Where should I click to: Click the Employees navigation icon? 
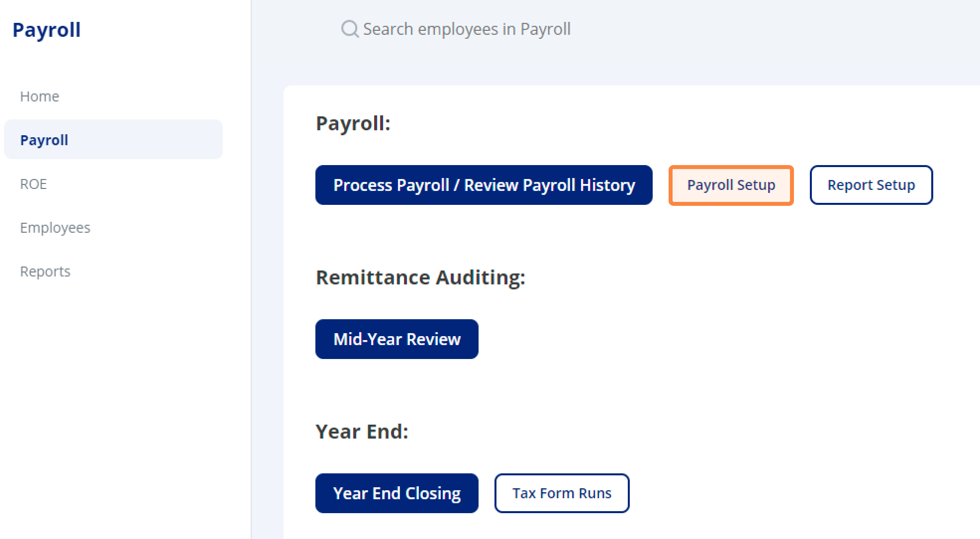click(x=54, y=227)
